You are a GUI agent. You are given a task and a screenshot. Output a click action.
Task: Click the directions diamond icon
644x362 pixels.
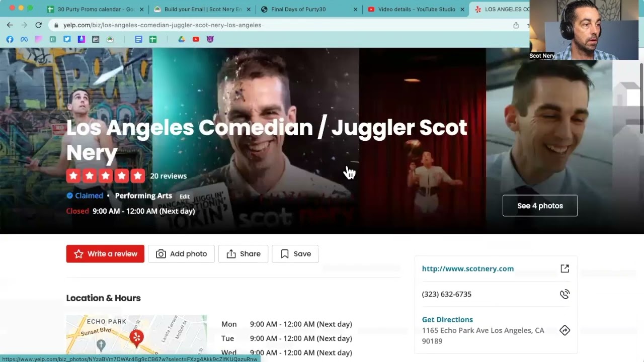[x=565, y=330]
